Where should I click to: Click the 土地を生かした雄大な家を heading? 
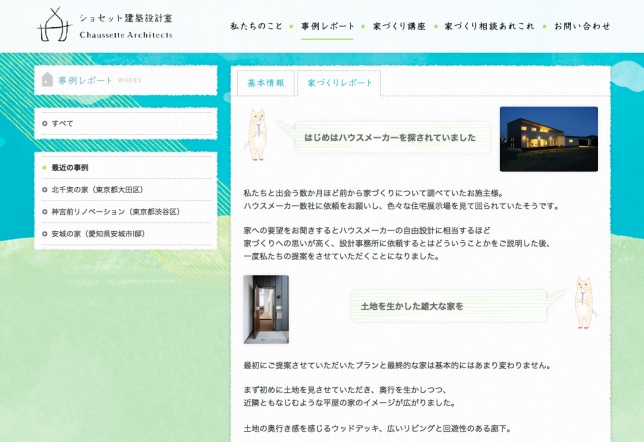[x=412, y=306]
